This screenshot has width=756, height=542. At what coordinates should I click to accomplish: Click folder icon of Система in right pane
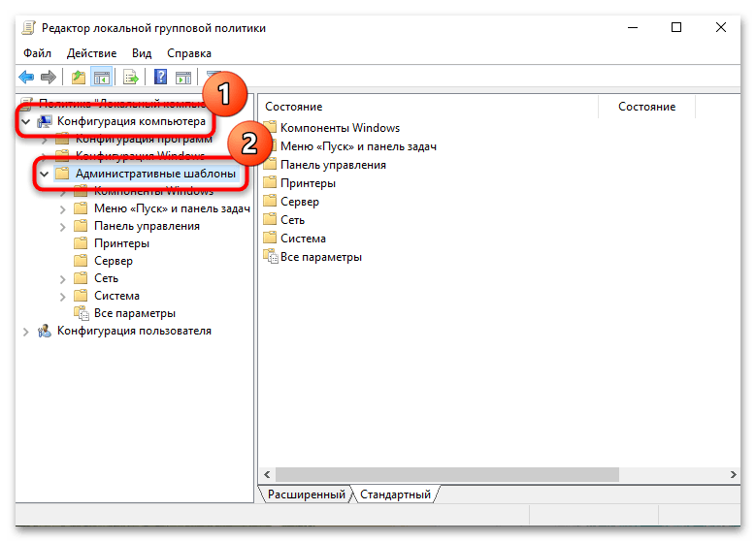pos(270,238)
